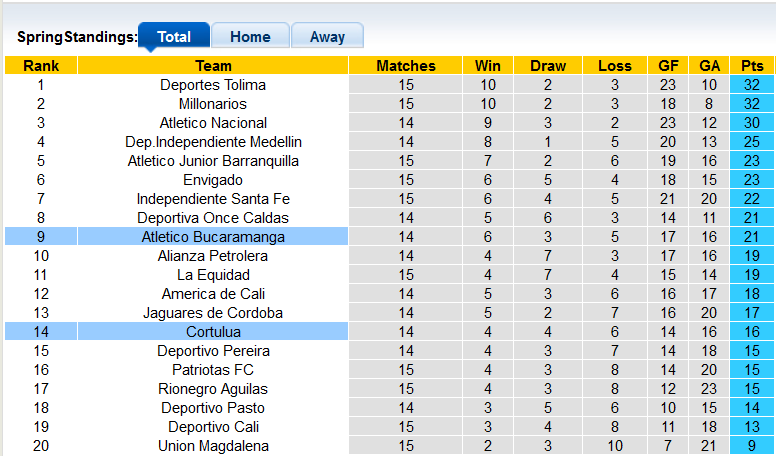
Task: Open the Home standings tab
Action: 250,37
